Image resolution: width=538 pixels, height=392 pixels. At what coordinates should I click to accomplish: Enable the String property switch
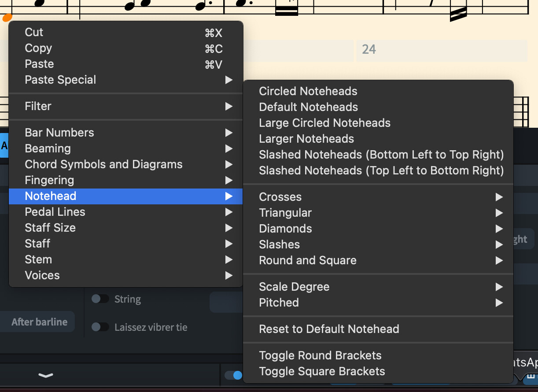click(100, 299)
